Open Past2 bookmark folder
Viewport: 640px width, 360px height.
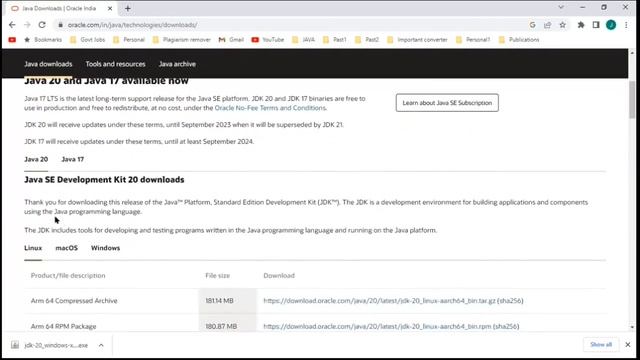[367, 40]
